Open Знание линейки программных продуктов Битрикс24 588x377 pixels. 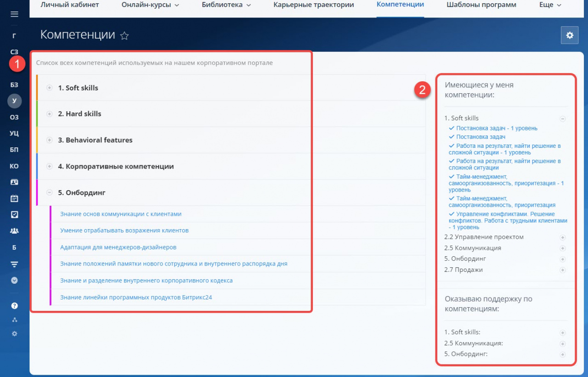click(x=136, y=297)
